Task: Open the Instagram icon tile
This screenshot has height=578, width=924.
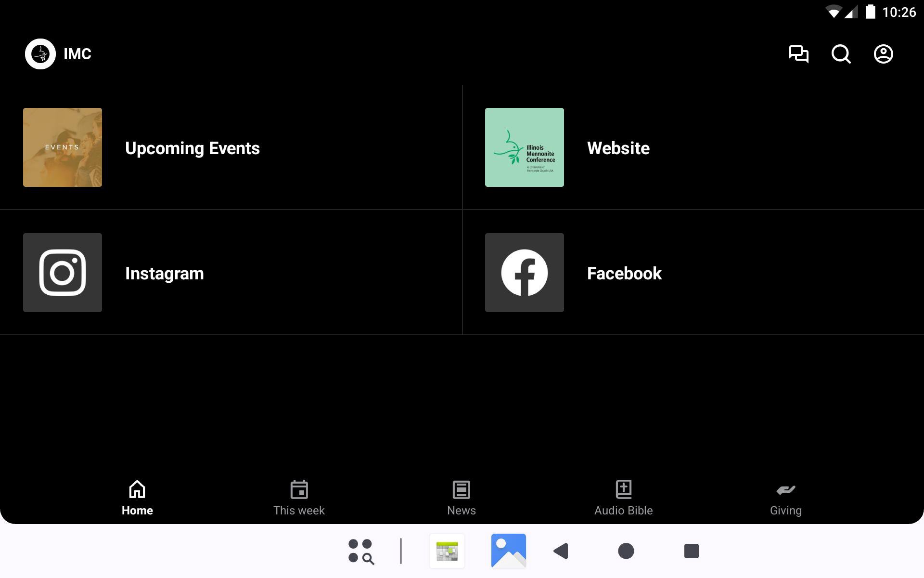Action: (63, 273)
